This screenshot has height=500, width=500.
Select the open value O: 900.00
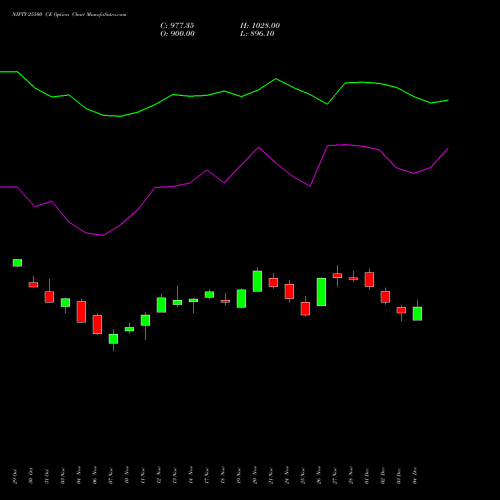pyautogui.click(x=177, y=34)
